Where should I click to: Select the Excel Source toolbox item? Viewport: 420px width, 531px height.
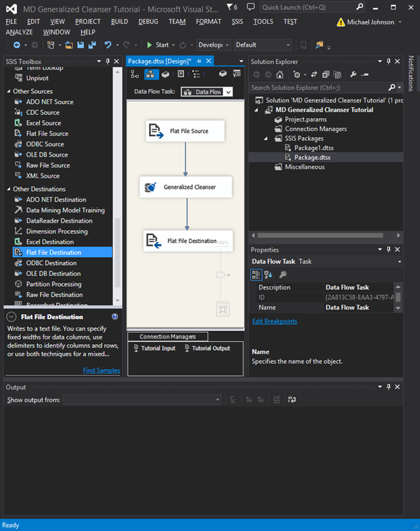(43, 123)
